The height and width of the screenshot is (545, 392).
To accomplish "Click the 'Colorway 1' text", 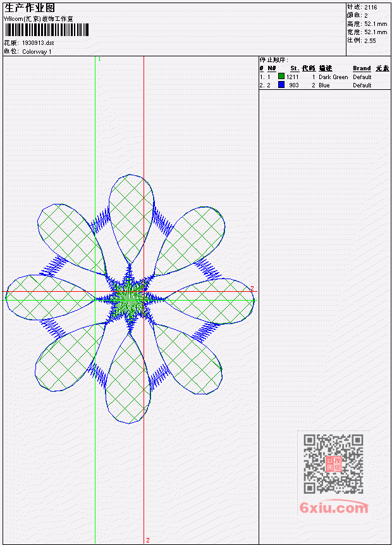I will point(37,52).
